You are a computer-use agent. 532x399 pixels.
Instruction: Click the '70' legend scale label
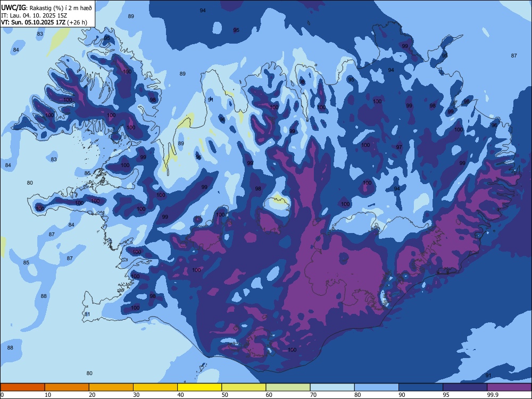(313, 395)
